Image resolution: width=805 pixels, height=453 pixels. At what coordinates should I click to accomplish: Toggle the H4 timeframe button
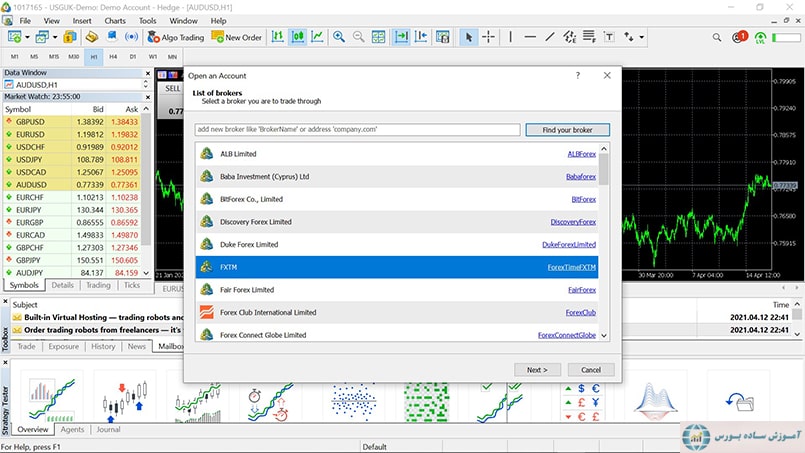113,57
